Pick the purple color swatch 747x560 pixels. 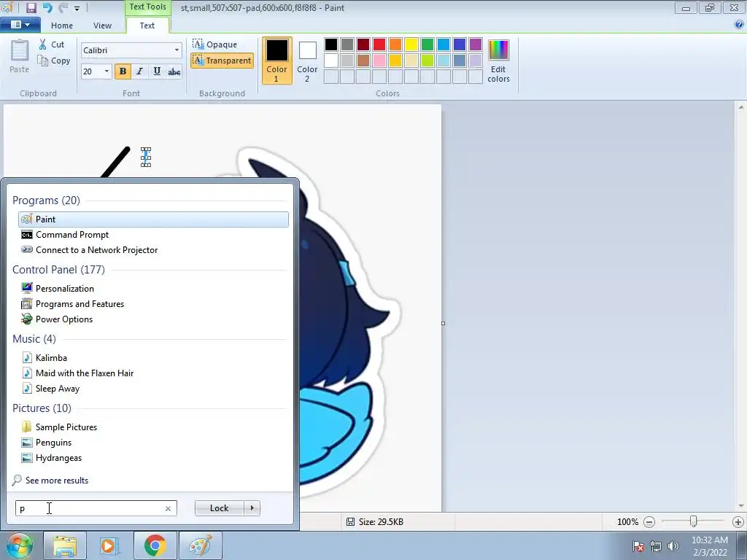tap(476, 44)
